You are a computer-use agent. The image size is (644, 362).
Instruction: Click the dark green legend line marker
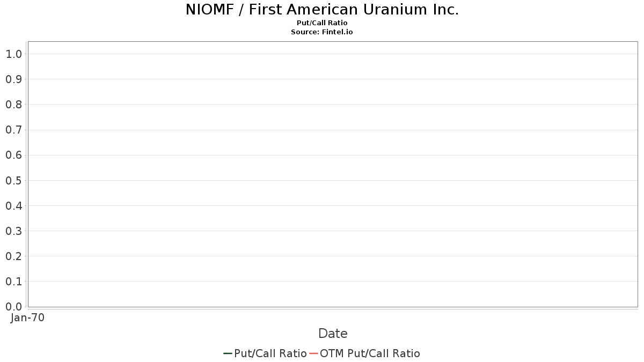pos(228,353)
